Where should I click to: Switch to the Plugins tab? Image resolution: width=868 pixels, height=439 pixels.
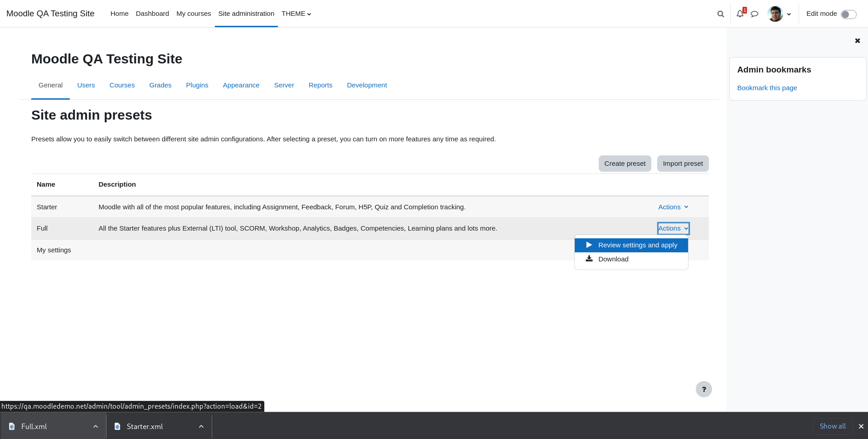(197, 85)
